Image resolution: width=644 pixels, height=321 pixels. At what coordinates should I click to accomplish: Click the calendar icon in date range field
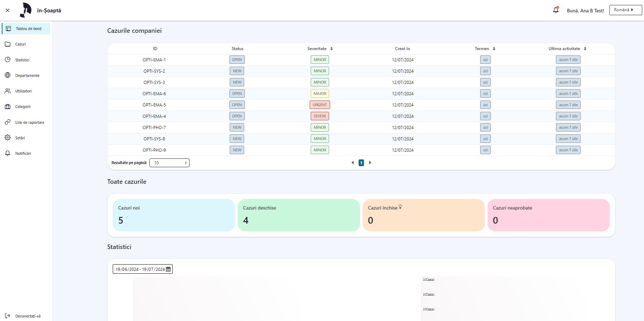(168, 269)
